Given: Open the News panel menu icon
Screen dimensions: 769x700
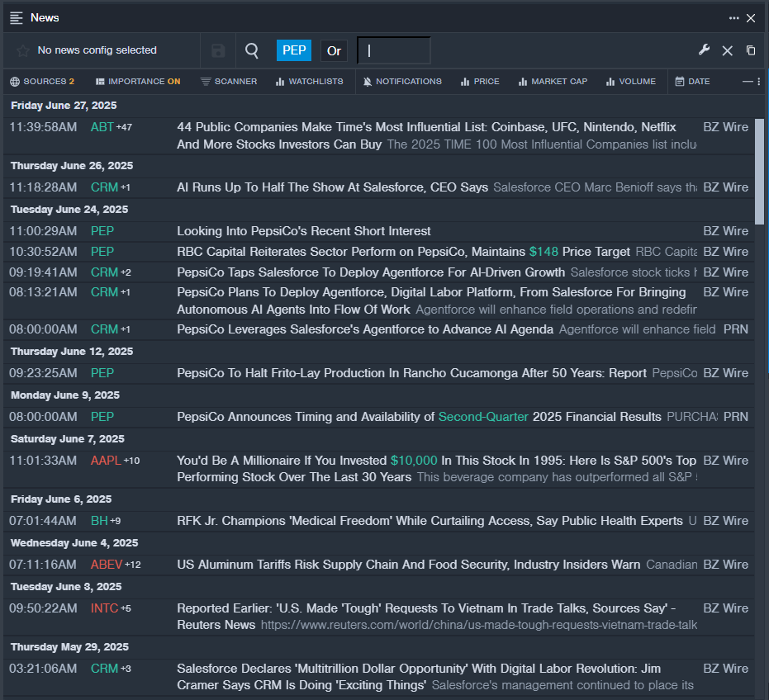Looking at the screenshot, I should (x=17, y=18).
